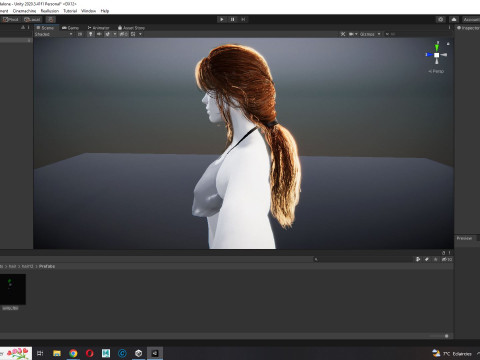
Task: Toggle Persp projection label under the gizmo
Action: [436, 71]
